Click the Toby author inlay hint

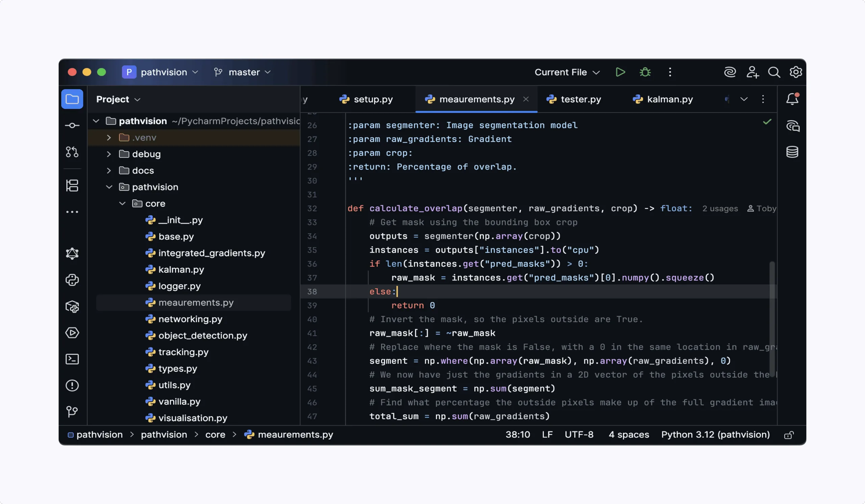[762, 209]
